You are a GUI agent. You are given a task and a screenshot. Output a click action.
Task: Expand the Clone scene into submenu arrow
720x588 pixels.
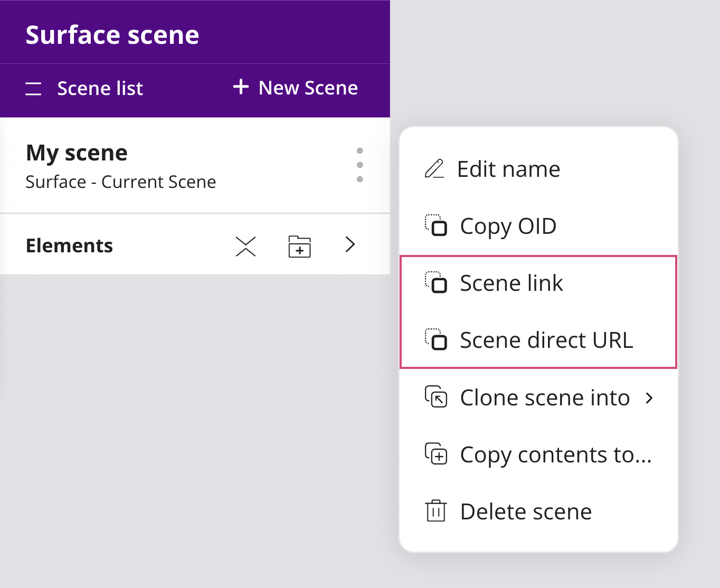coord(649,398)
